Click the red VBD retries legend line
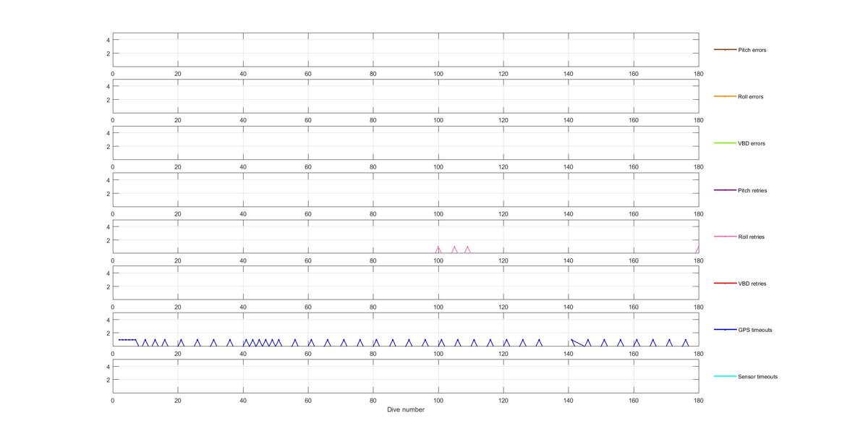Screen dimensions: 868x442 tap(725, 284)
